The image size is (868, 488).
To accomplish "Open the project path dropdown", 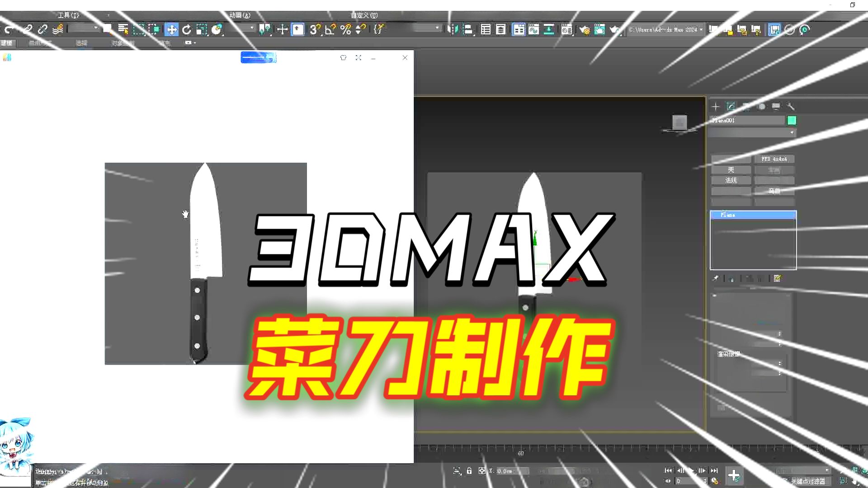I will click(666, 30).
